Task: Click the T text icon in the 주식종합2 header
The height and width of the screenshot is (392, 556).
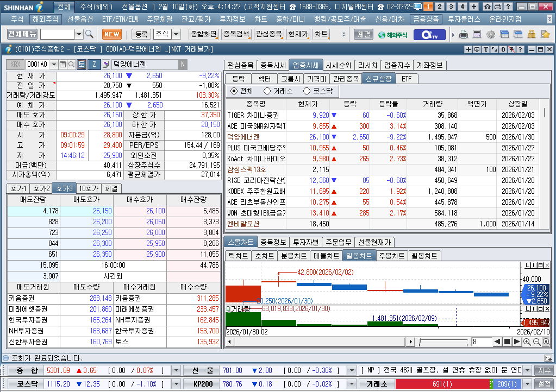Action: (486, 49)
